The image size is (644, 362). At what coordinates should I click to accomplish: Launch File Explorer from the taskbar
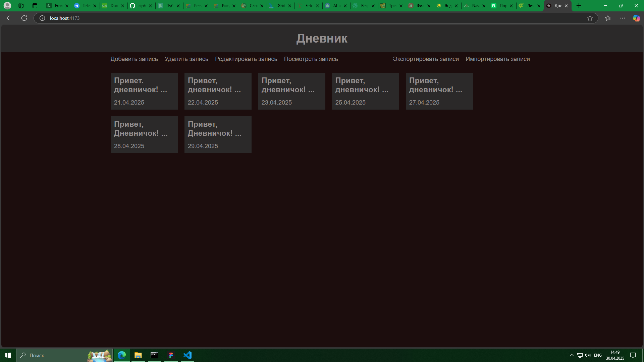click(x=138, y=355)
